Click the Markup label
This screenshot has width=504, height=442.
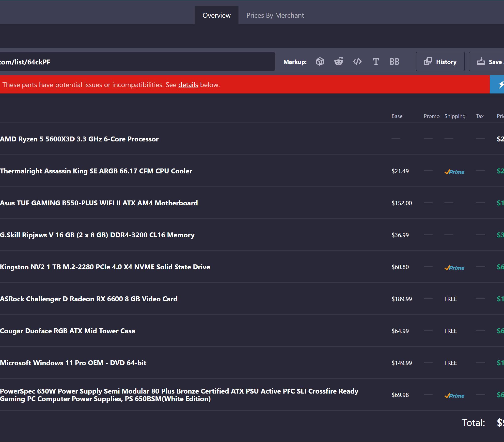[295, 62]
